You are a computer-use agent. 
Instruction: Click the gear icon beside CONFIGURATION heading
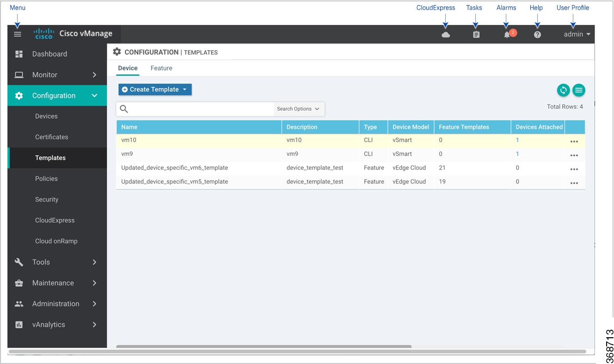coord(117,52)
